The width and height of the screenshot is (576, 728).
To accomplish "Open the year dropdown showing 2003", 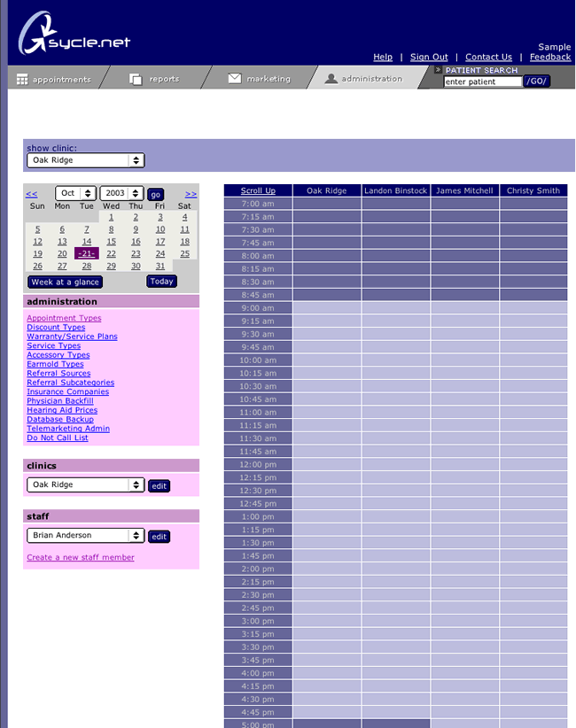I will coord(121,193).
